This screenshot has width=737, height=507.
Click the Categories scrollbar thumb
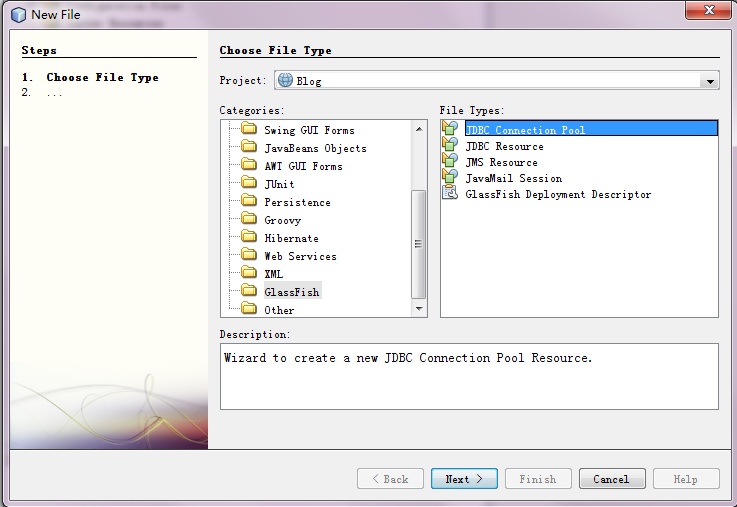[419, 244]
